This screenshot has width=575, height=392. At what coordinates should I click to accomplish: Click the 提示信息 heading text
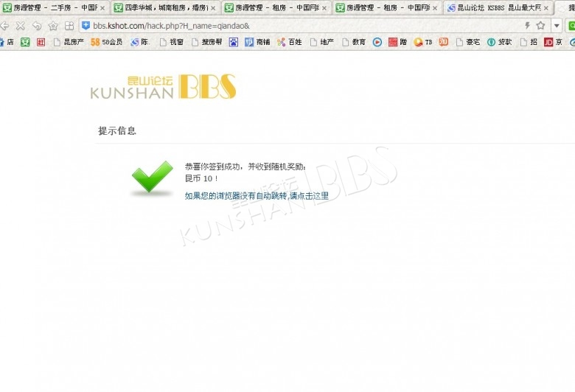coord(117,131)
